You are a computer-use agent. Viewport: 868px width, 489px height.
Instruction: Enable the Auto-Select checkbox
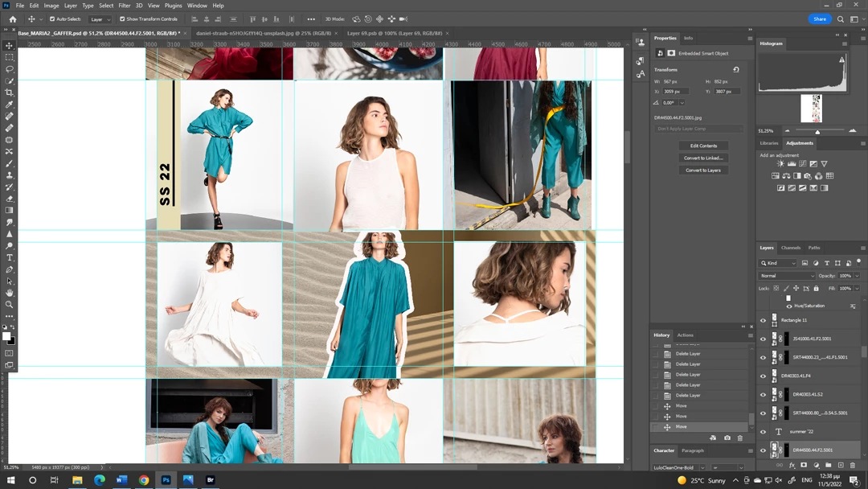point(53,18)
